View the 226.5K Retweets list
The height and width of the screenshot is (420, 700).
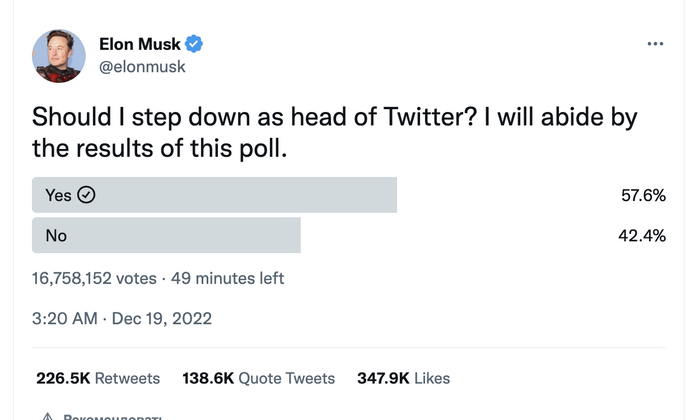pyautogui.click(x=98, y=379)
